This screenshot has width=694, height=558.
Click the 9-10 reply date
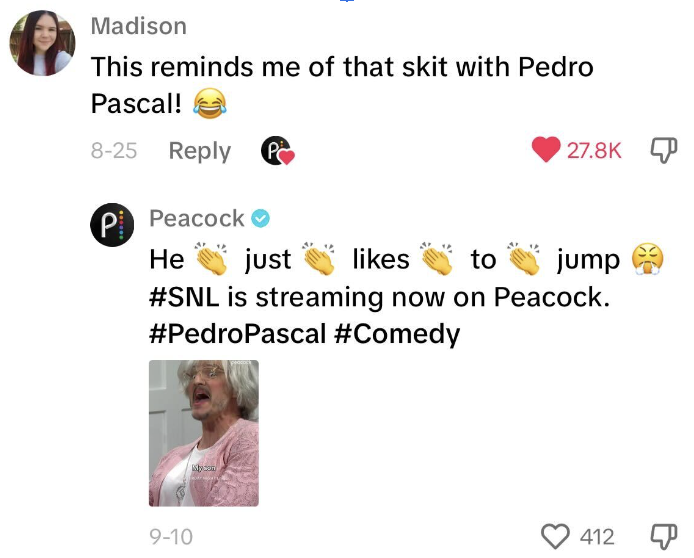point(171,537)
